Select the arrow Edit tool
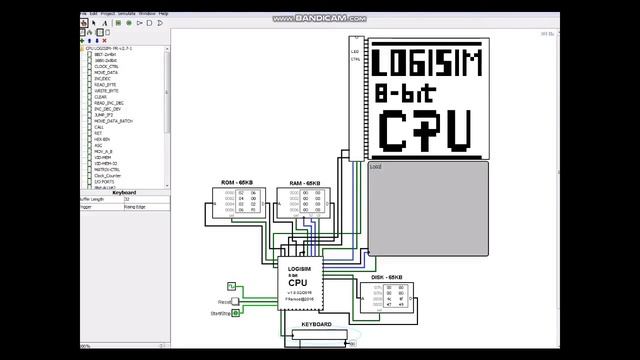 94,23
